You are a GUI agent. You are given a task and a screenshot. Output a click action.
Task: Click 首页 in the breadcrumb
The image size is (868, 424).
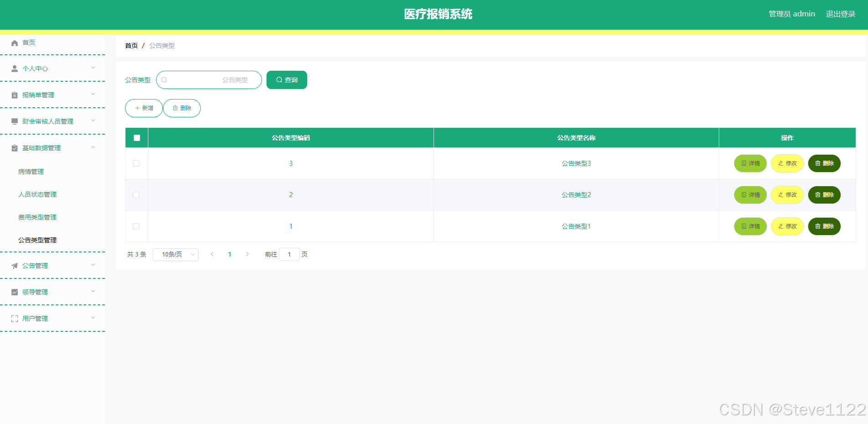coord(131,46)
